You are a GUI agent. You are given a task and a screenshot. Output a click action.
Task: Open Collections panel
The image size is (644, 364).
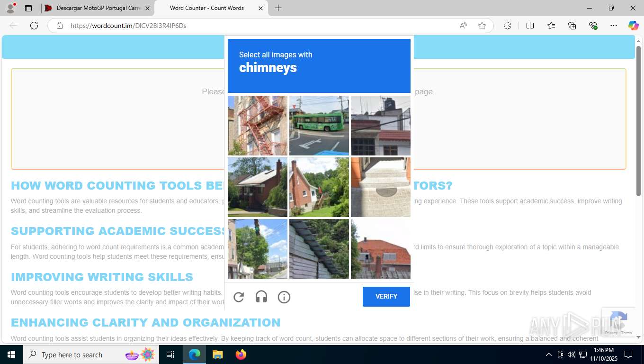[572, 26]
